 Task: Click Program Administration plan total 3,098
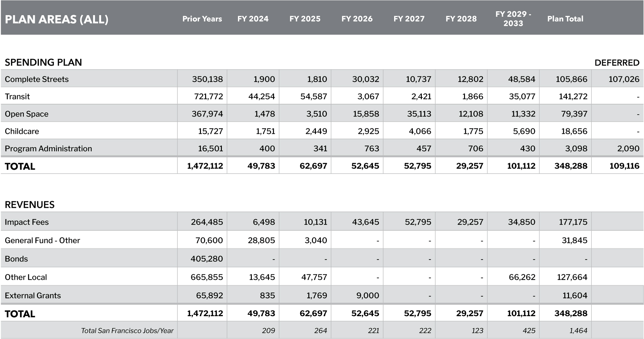[x=576, y=149]
